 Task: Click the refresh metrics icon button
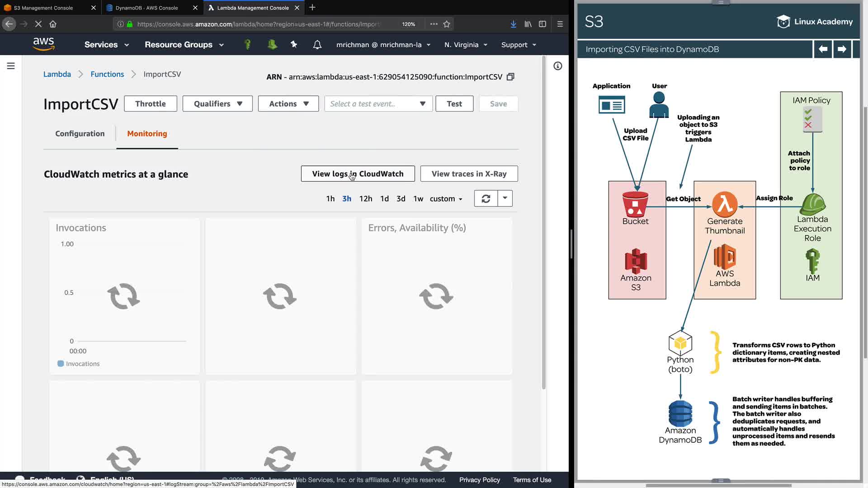[x=486, y=198]
